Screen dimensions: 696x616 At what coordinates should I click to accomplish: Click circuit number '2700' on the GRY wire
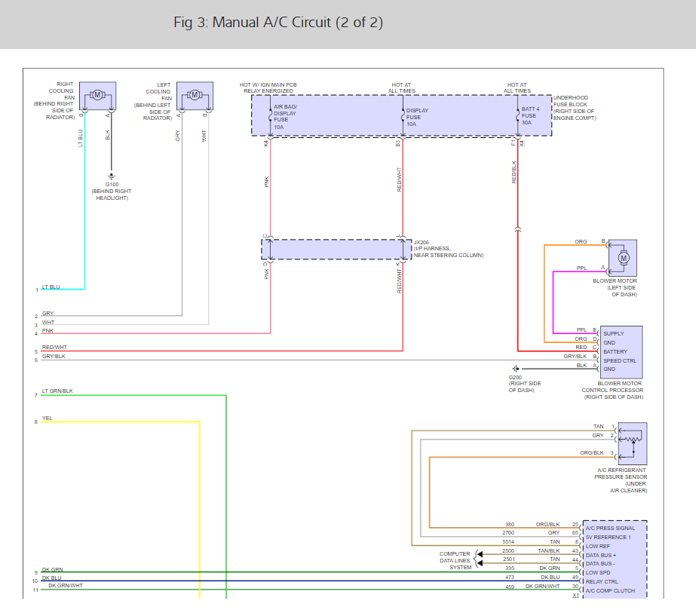tap(508, 532)
